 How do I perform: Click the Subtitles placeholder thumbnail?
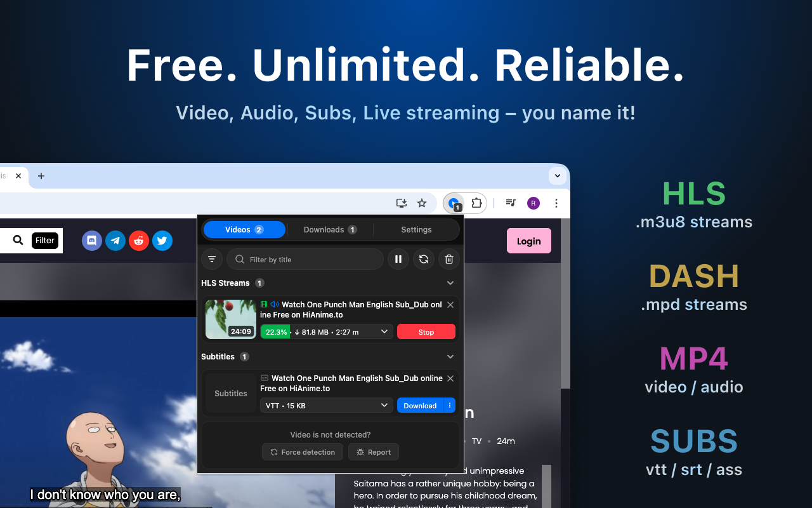(231, 393)
